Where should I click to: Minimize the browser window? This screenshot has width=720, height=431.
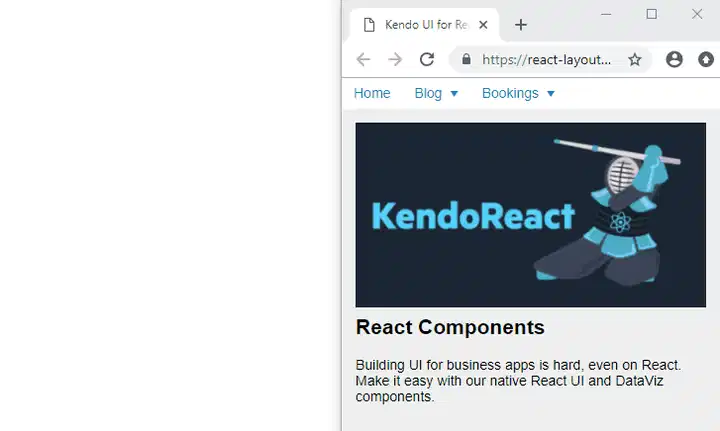coord(606,14)
